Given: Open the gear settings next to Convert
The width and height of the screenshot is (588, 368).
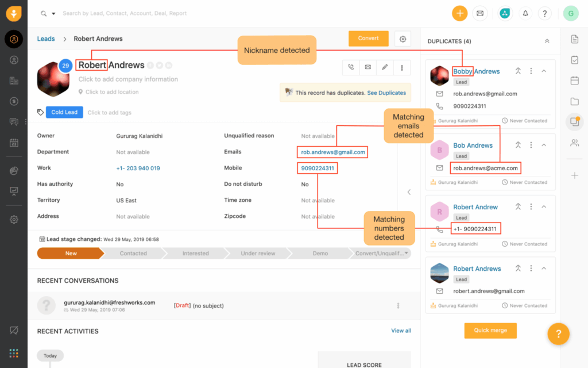Looking at the screenshot, I should [403, 39].
